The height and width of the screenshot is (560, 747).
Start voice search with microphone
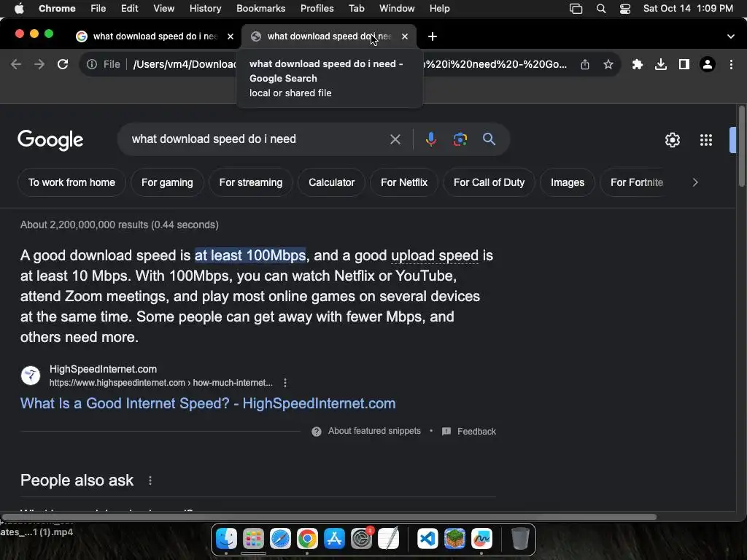click(x=430, y=139)
